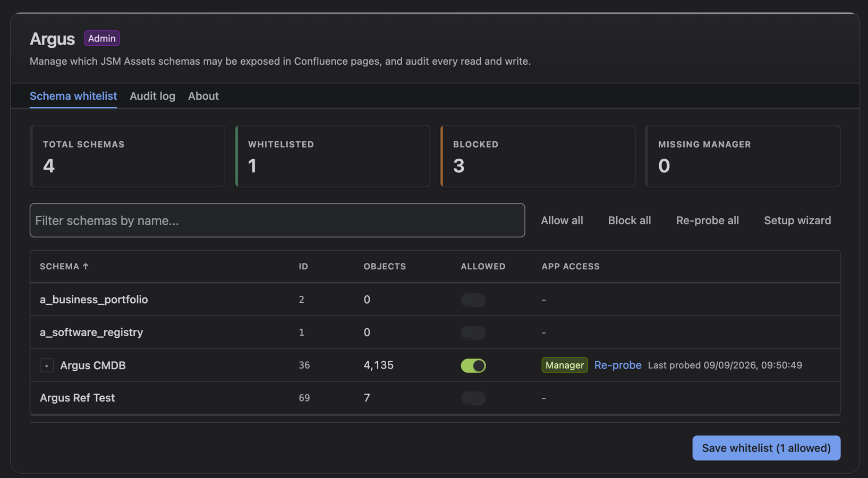Select the Missing Manager stat card
This screenshot has width=868, height=478.
click(743, 156)
